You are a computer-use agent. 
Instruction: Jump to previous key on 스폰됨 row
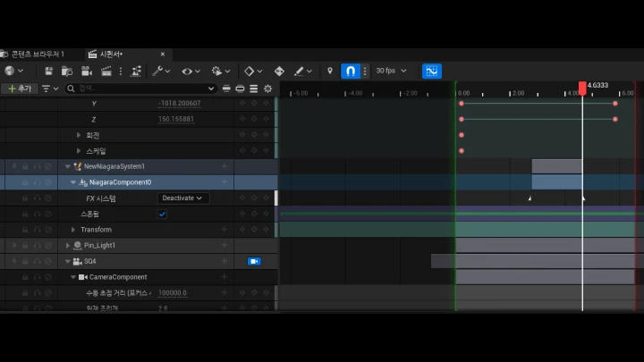[242, 214]
